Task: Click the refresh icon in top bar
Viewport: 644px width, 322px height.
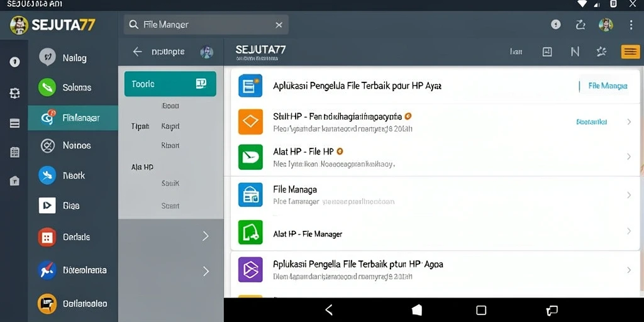Action: pyautogui.click(x=580, y=25)
